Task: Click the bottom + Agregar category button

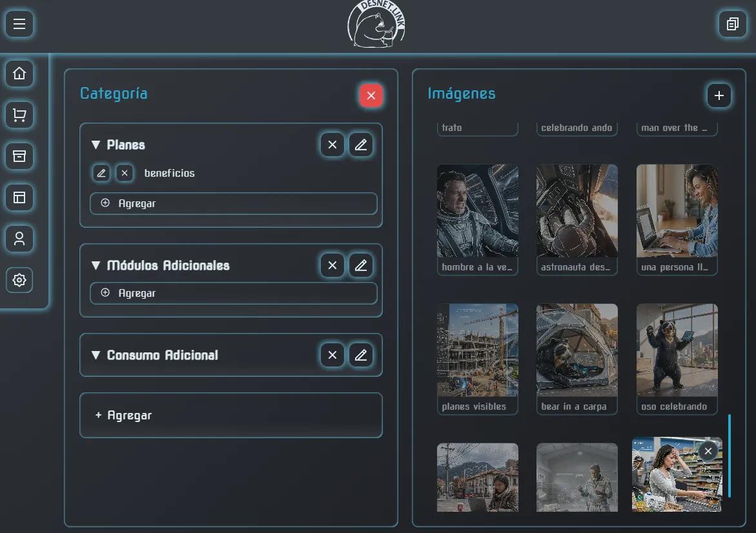Action: [231, 416]
